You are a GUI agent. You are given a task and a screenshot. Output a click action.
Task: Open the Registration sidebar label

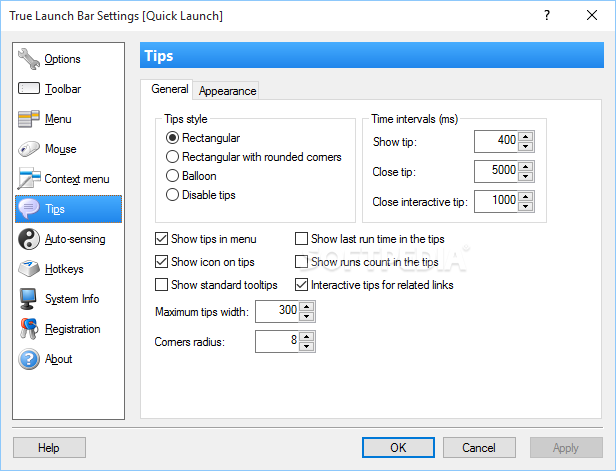click(x=73, y=329)
